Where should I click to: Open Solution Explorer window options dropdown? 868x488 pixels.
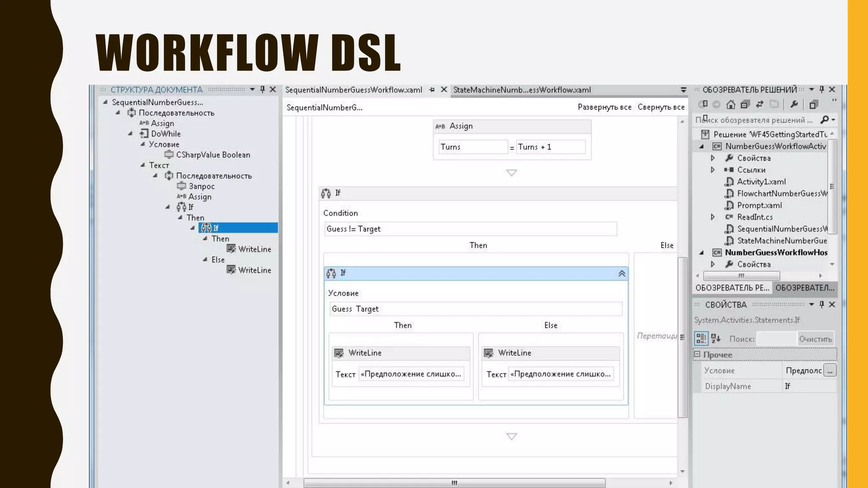(811, 89)
